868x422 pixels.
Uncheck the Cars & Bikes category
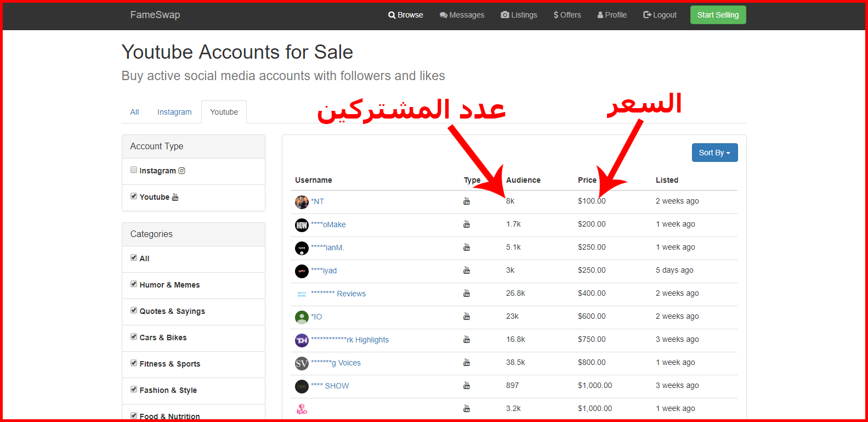tap(134, 337)
